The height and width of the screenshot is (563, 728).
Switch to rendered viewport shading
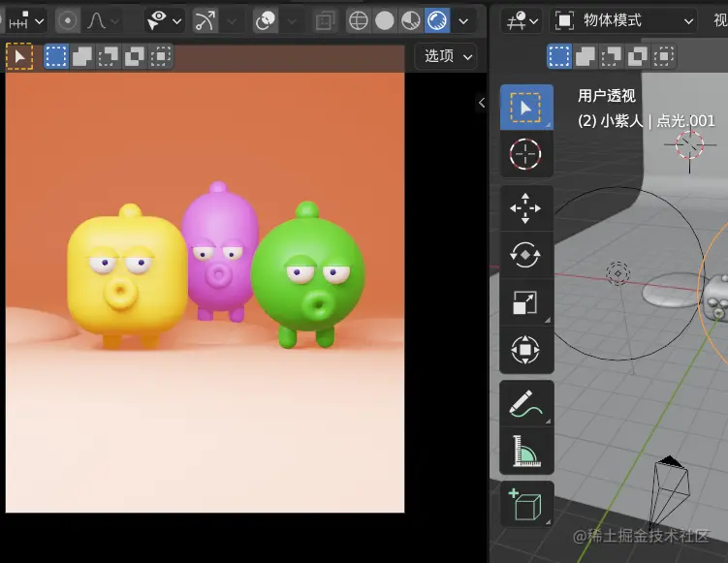[437, 19]
